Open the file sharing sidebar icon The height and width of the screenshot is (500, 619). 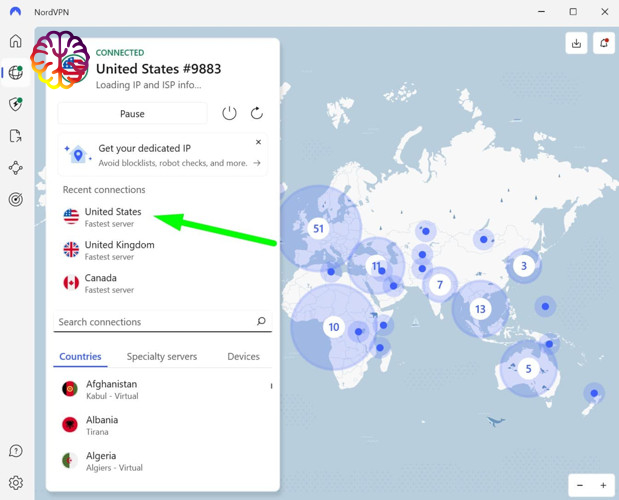pyautogui.click(x=16, y=136)
